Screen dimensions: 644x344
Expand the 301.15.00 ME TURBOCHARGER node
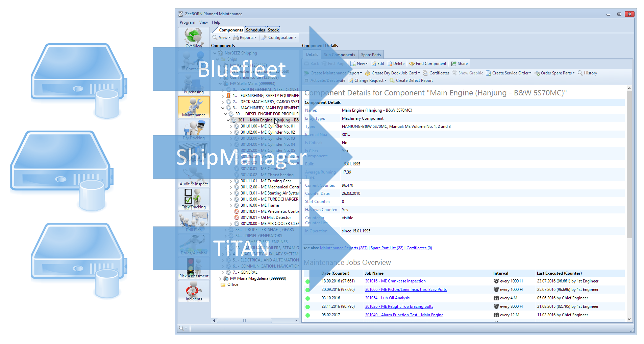pyautogui.click(x=231, y=199)
